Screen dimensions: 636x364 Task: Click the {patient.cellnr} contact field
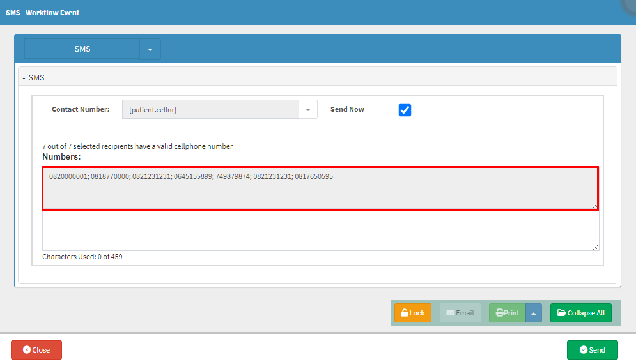coord(210,109)
